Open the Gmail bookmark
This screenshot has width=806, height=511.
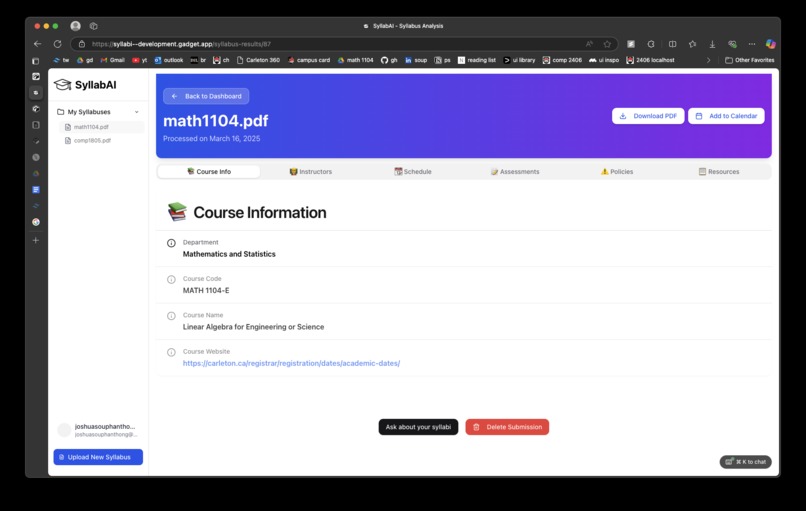click(x=113, y=60)
